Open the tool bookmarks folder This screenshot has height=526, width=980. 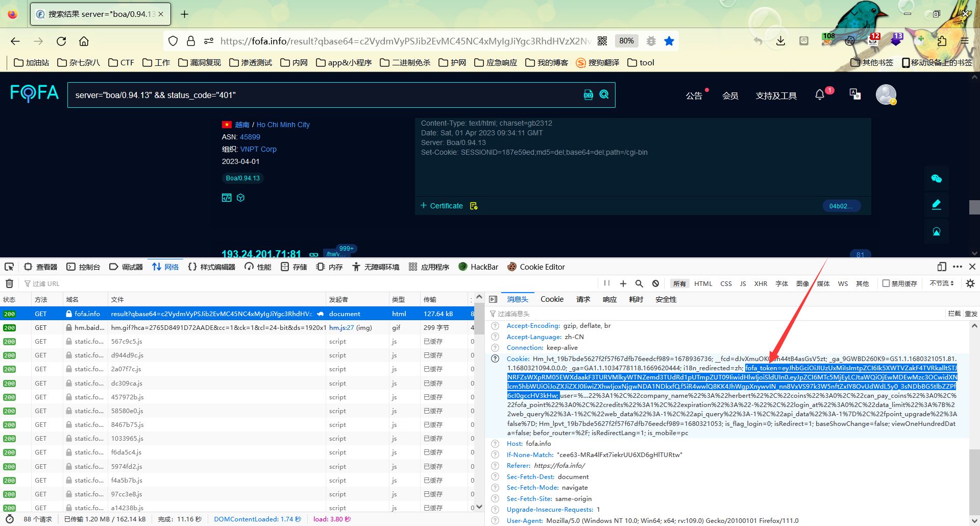[x=641, y=62]
